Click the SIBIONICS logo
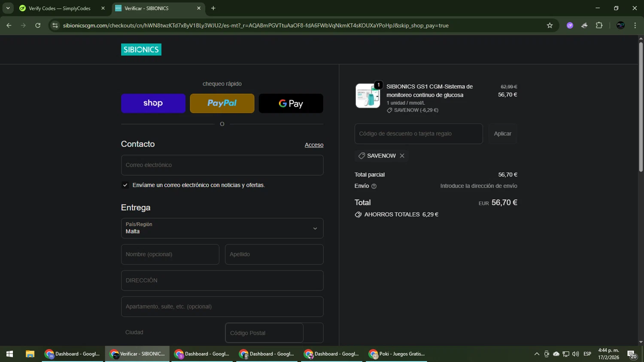The image size is (644, 362). pyautogui.click(x=141, y=50)
